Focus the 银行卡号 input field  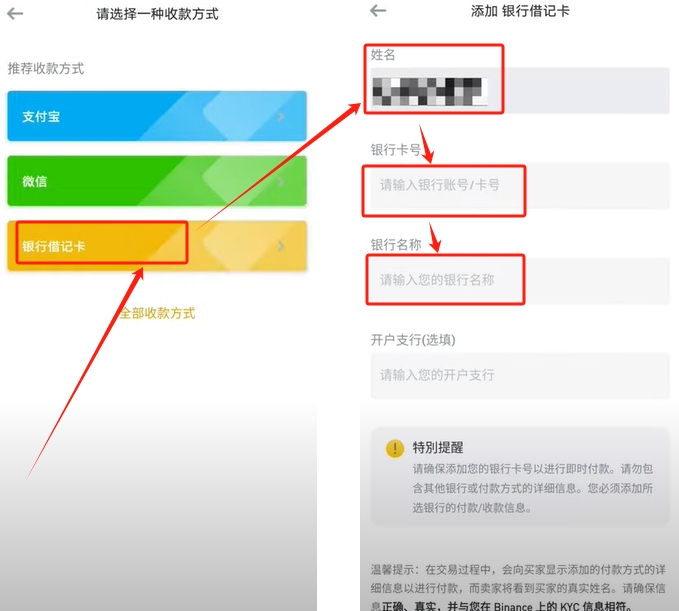pyautogui.click(x=520, y=186)
